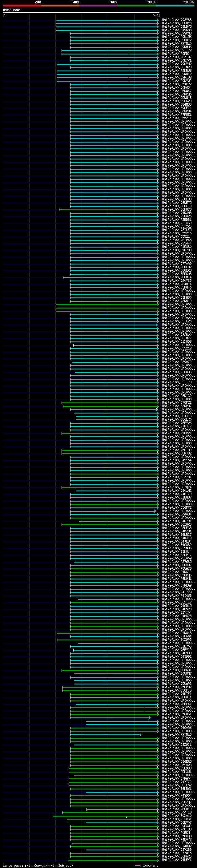
Task: Pick the UniRef100_A8HME4 identifier
Action: point(177,277)
